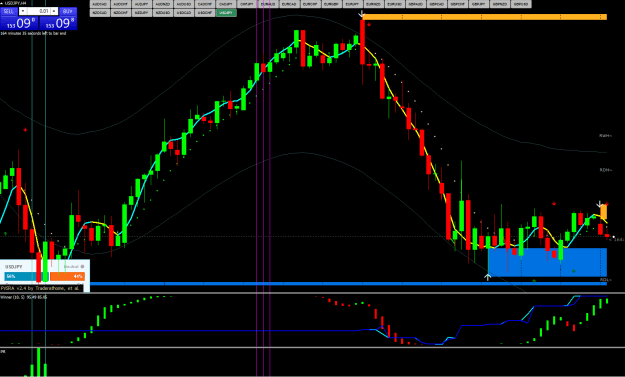
Task: Select the long orange supply zone rectangle
Action: (485, 17)
